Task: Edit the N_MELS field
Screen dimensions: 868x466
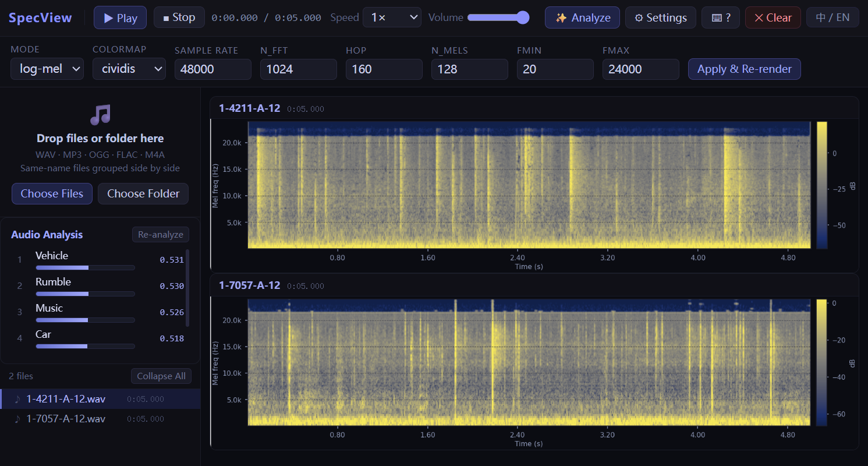Action: pyautogui.click(x=470, y=69)
